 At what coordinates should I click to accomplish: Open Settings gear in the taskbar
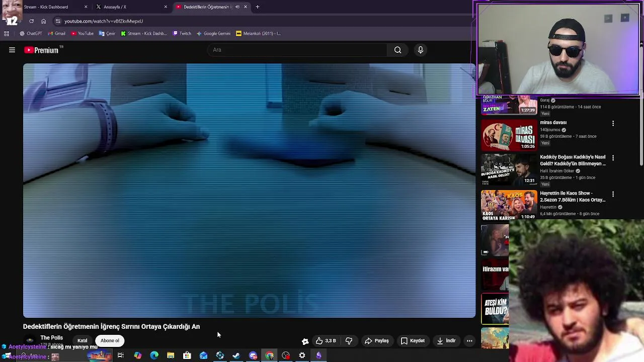302,355
